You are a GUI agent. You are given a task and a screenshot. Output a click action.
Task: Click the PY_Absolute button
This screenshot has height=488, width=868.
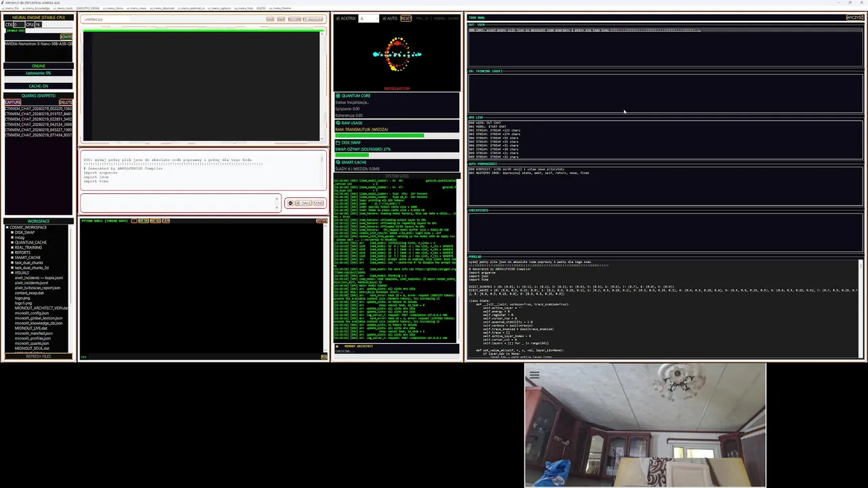click(x=313, y=19)
